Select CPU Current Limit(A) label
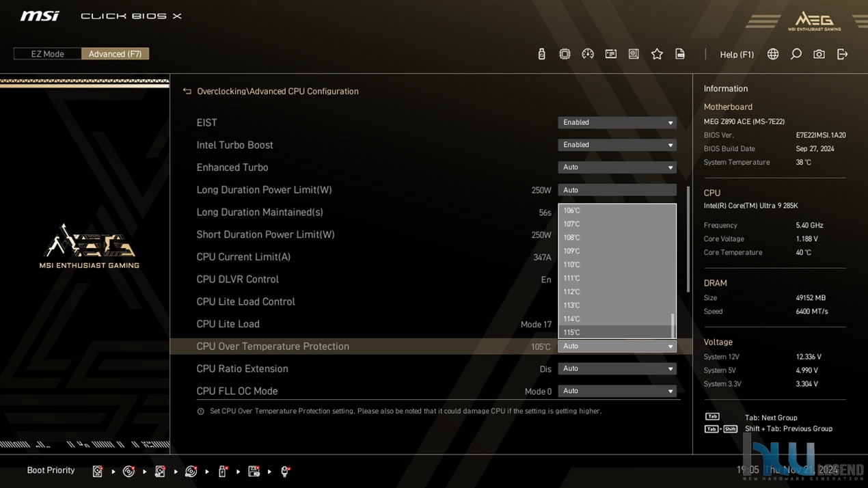 [x=243, y=257]
